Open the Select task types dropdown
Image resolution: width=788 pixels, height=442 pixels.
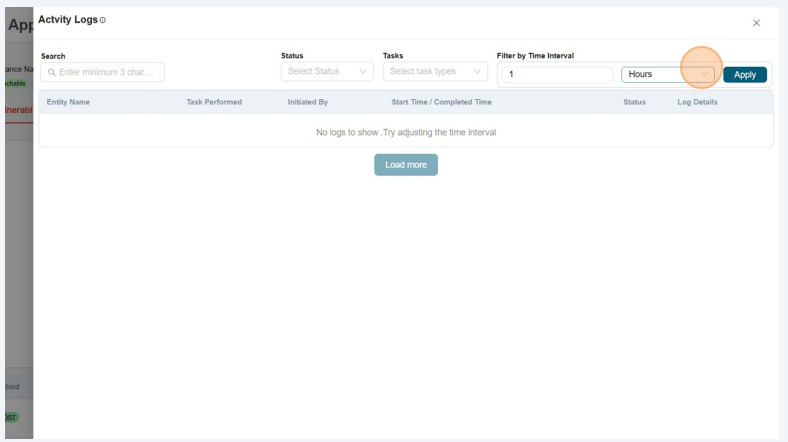click(x=435, y=71)
